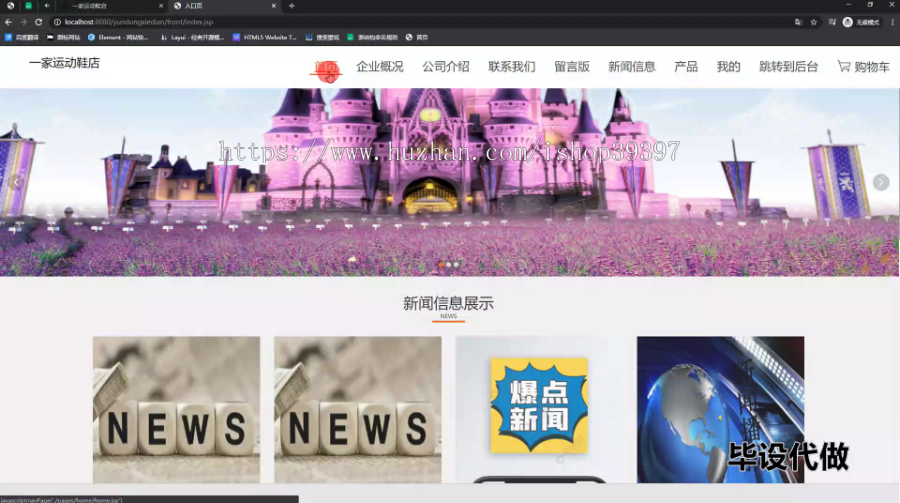Screen dimensions: 900x503
Task: Click the speaker mute icon in tab strip
Action: pos(47,6)
